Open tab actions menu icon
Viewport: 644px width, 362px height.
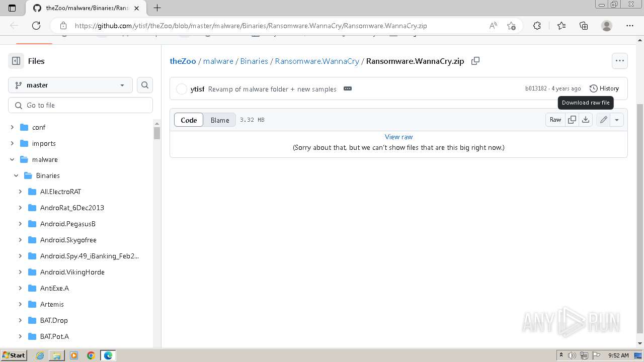pyautogui.click(x=12, y=8)
